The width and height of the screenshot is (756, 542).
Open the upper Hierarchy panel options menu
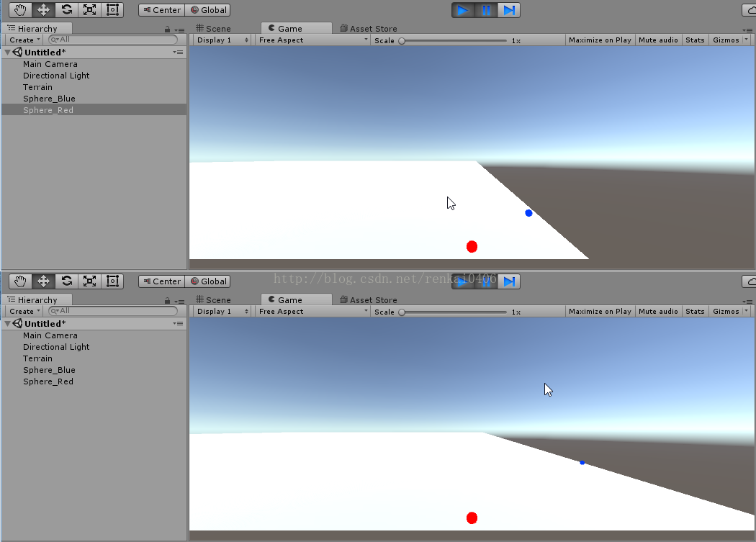point(179,30)
